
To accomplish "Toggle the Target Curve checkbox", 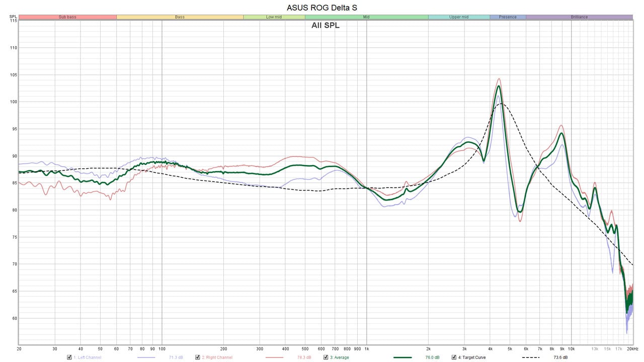I will (x=454, y=357).
